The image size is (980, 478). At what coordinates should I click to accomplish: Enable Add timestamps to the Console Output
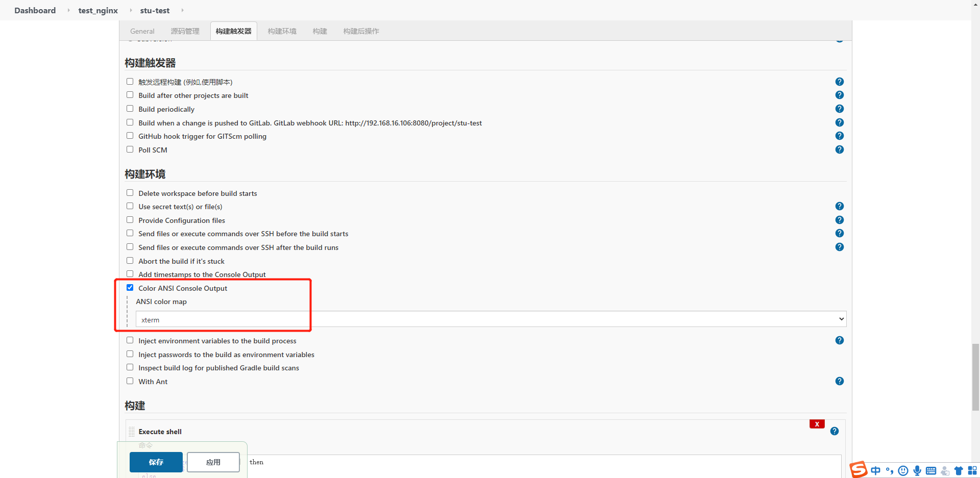(130, 273)
